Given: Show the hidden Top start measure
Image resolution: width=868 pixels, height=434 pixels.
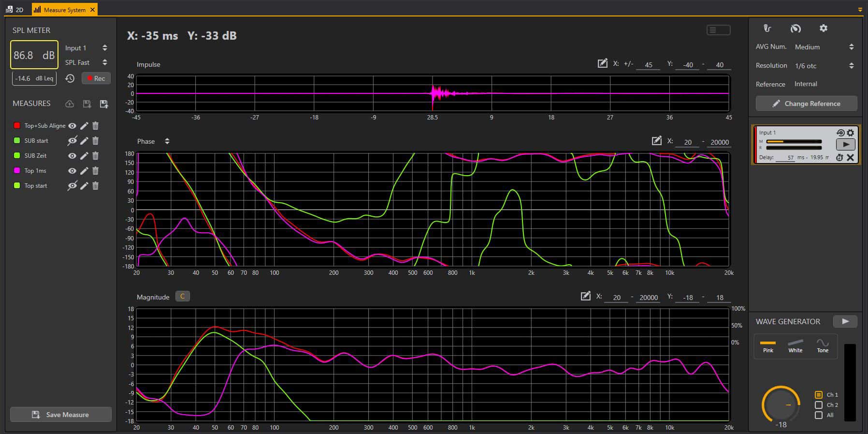Looking at the screenshot, I should coord(72,186).
